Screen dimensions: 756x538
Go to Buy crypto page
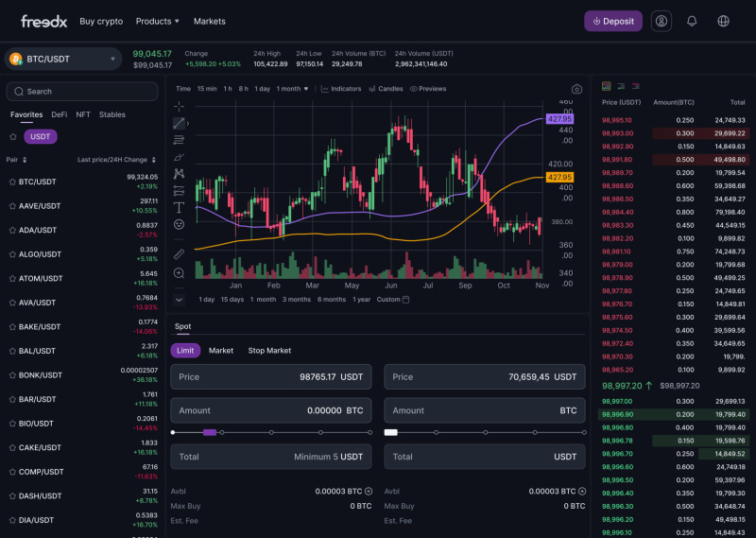click(101, 21)
